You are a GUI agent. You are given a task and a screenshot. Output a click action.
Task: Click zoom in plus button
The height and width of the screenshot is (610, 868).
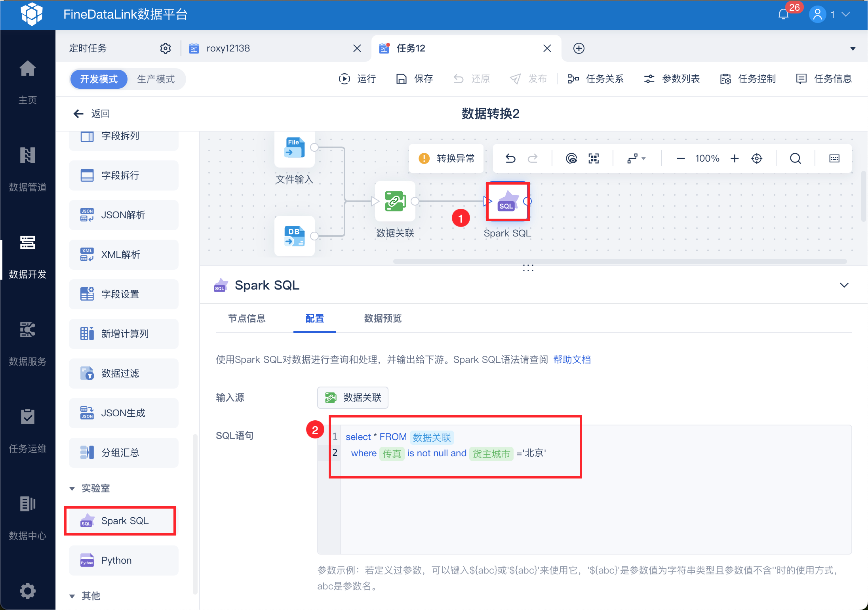(x=735, y=158)
